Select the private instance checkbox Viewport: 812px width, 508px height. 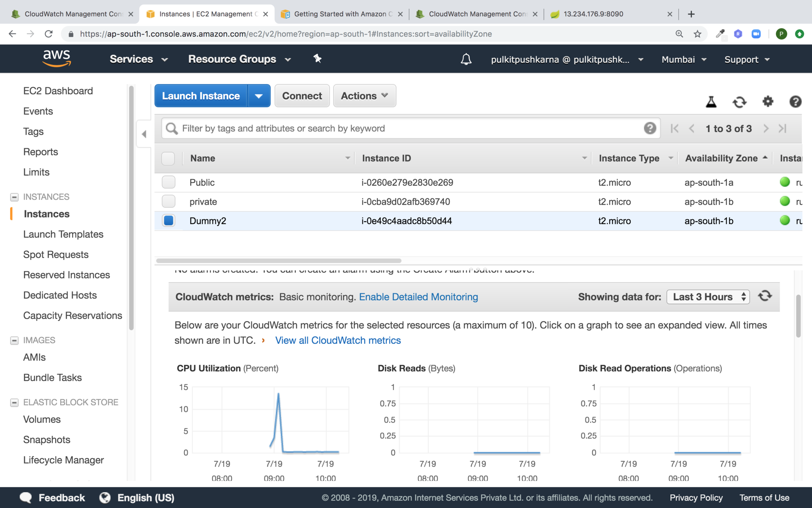click(x=168, y=202)
